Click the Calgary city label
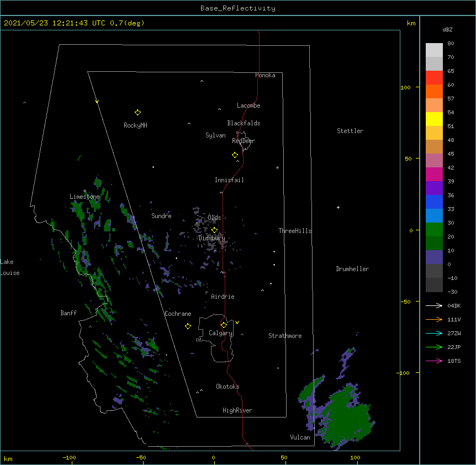476x465 pixels. 221,333
